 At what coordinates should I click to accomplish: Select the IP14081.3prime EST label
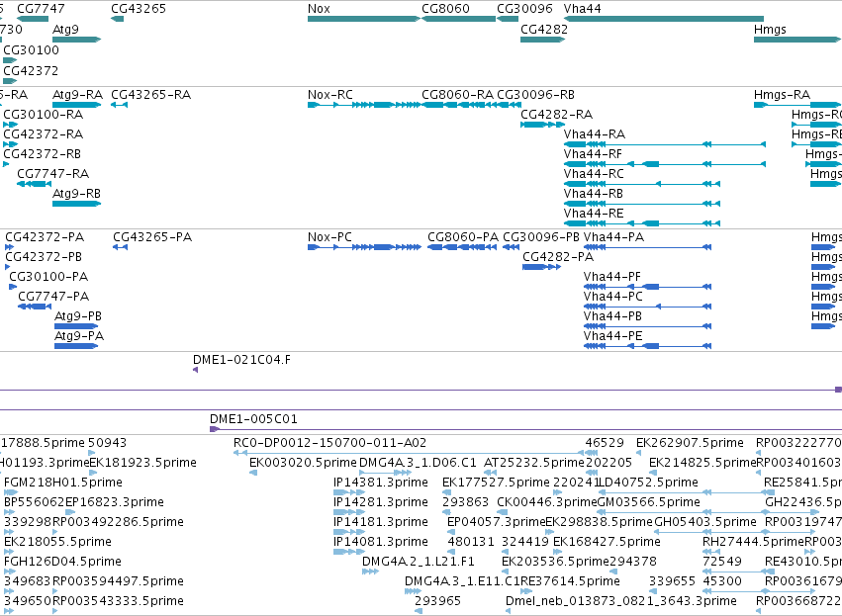point(381,542)
